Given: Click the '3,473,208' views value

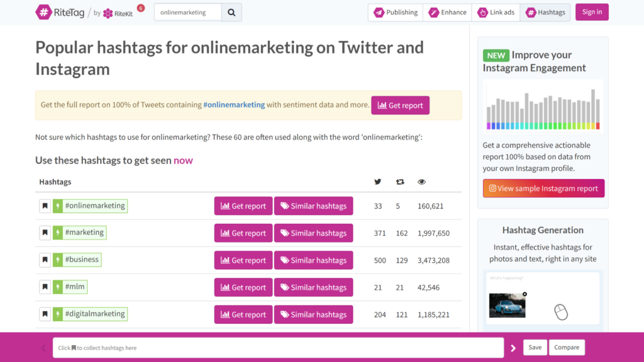Looking at the screenshot, I should point(434,260).
